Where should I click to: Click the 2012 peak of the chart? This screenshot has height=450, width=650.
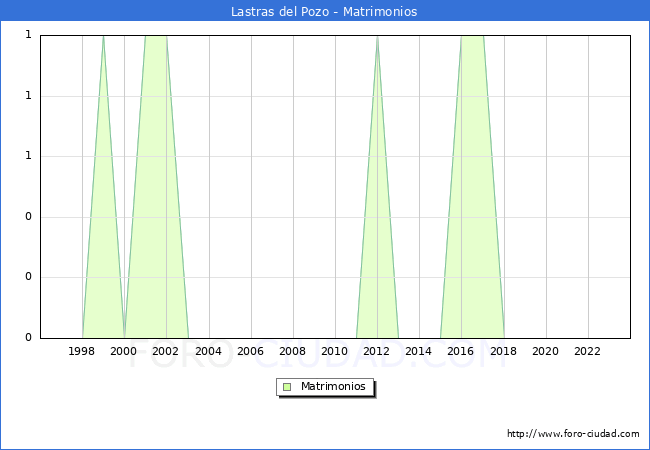click(x=377, y=38)
